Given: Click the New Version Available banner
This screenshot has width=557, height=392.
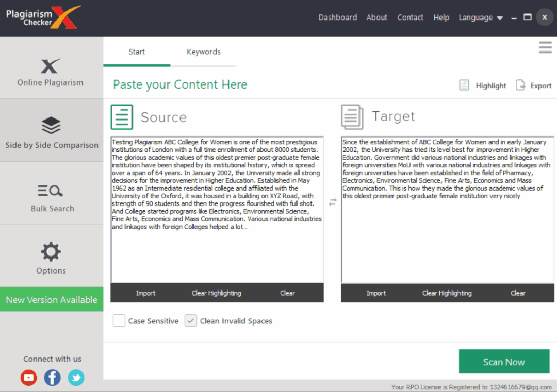Looking at the screenshot, I should (52, 299).
